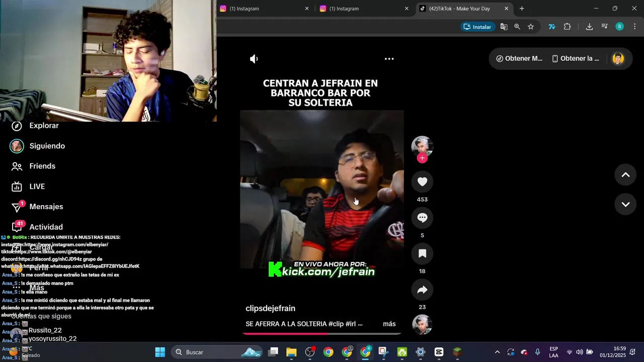Click the microphone tray icon
This screenshot has width=644, height=362.
[x=537, y=352]
